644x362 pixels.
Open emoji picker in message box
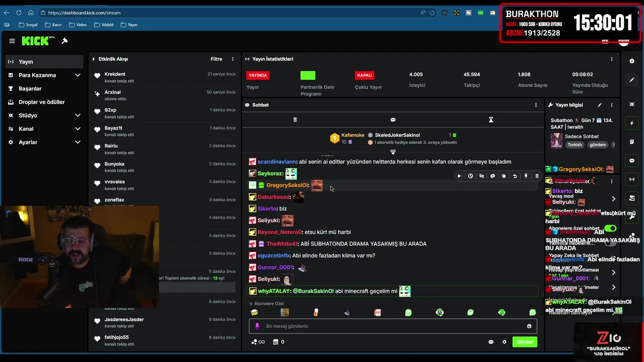click(x=529, y=326)
